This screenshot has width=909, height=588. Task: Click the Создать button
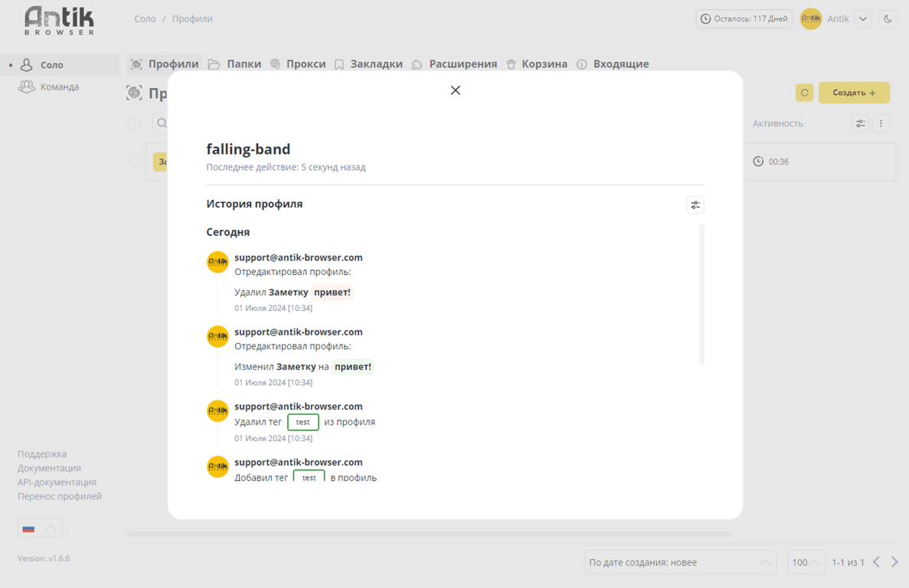click(854, 93)
